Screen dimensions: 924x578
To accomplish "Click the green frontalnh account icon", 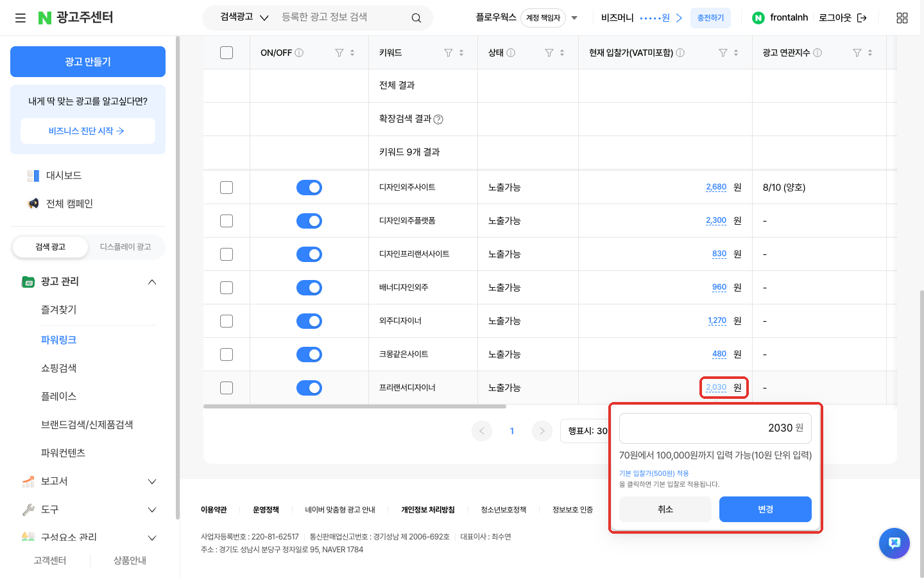I will (758, 18).
